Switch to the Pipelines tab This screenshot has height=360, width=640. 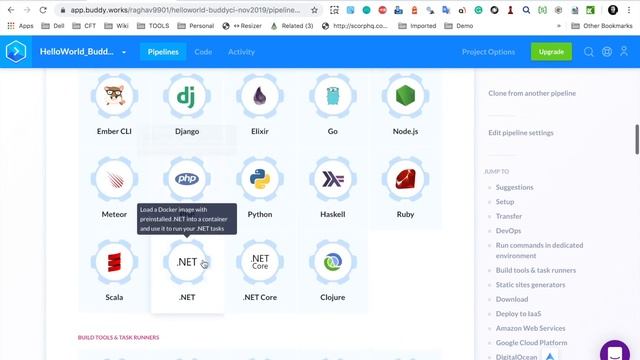pos(163,52)
